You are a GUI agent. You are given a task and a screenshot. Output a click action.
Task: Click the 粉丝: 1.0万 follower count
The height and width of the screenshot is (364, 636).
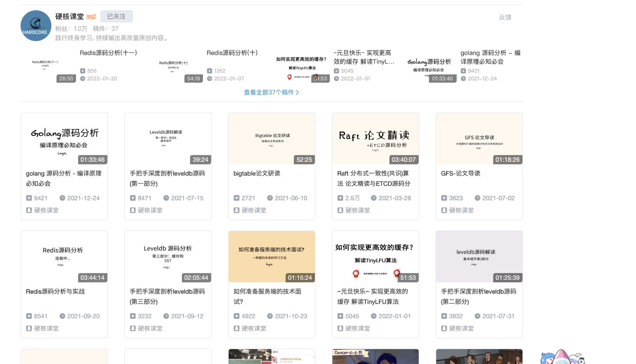71,29
